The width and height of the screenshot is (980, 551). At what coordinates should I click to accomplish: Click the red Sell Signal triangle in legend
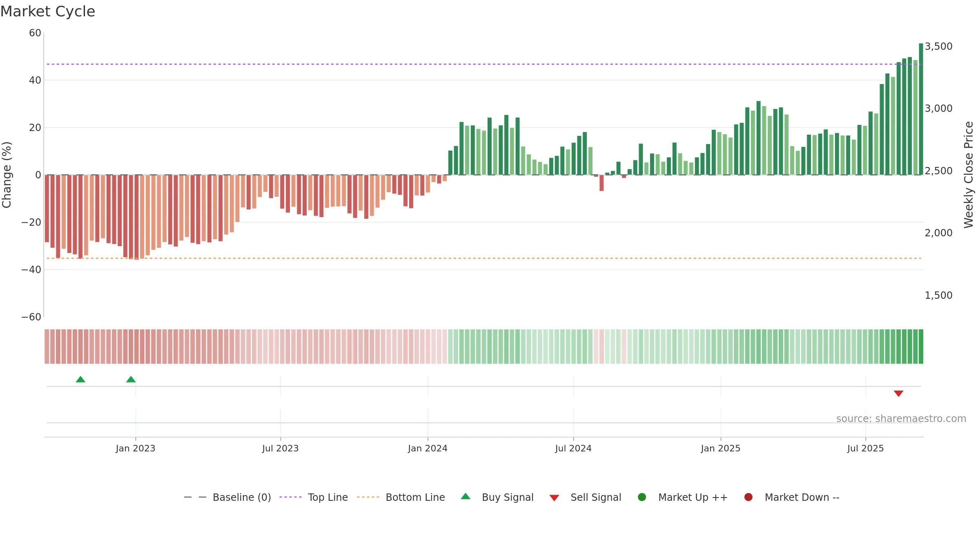coord(554,498)
